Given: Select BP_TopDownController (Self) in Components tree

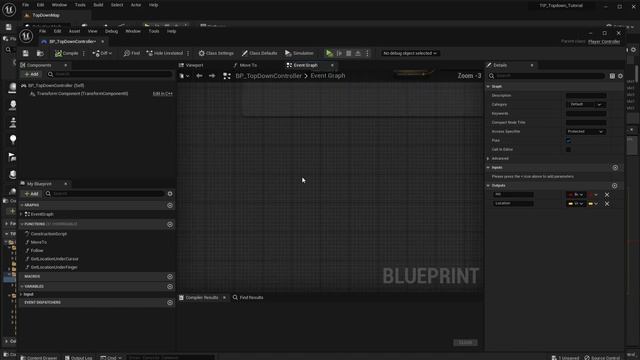Looking at the screenshot, I should pos(56,86).
